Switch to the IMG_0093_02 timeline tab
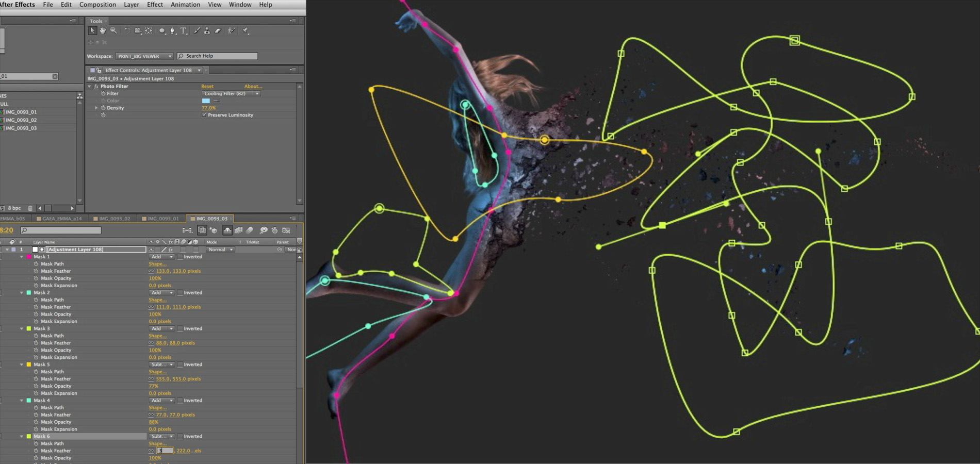 (111, 219)
